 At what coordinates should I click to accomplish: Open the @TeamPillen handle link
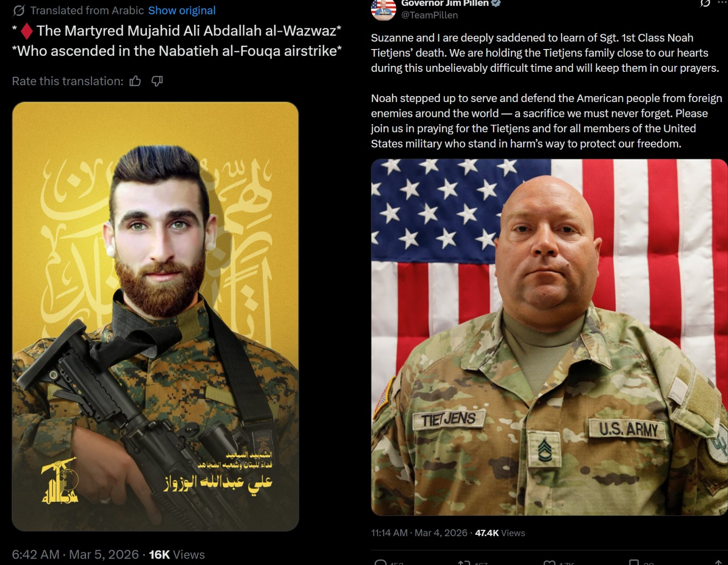[x=429, y=15]
